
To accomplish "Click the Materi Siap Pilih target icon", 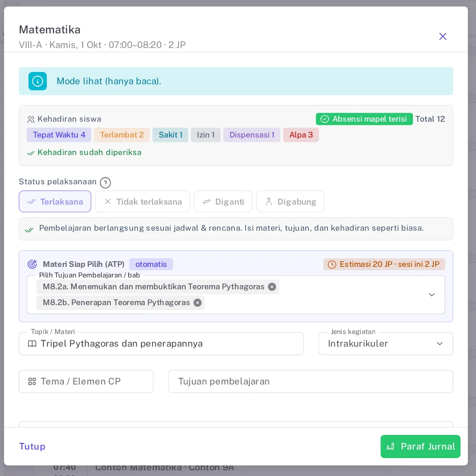I will tap(32, 264).
